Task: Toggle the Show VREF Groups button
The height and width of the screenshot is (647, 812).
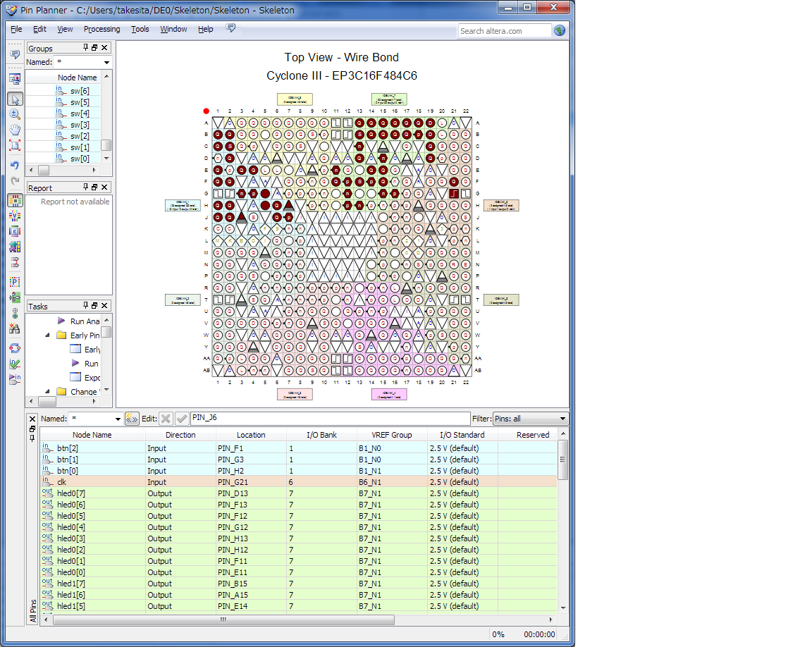Action: [15, 216]
